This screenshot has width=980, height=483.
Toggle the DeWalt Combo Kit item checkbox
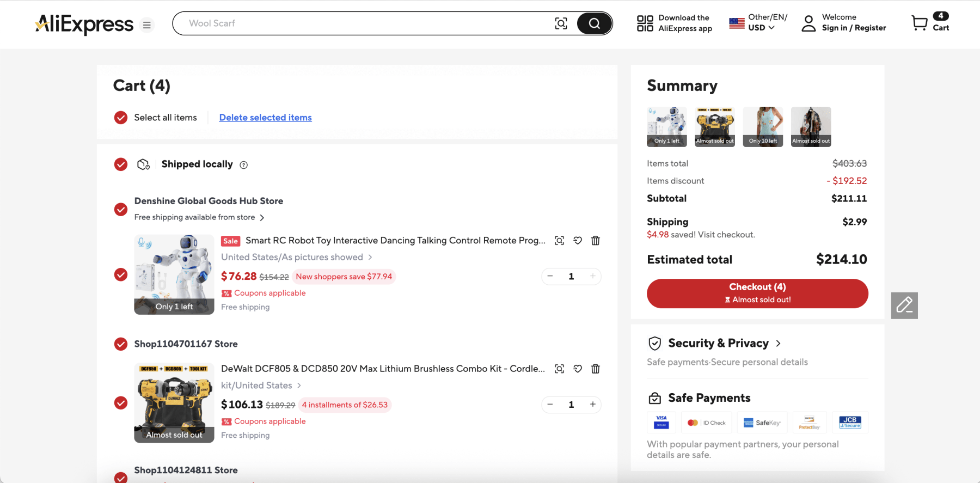[x=121, y=403]
